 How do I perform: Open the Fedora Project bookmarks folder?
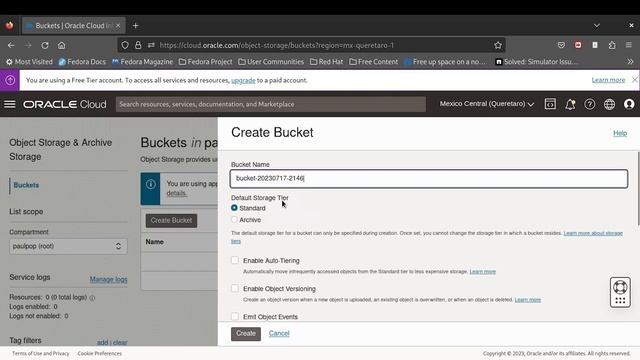click(x=205, y=62)
